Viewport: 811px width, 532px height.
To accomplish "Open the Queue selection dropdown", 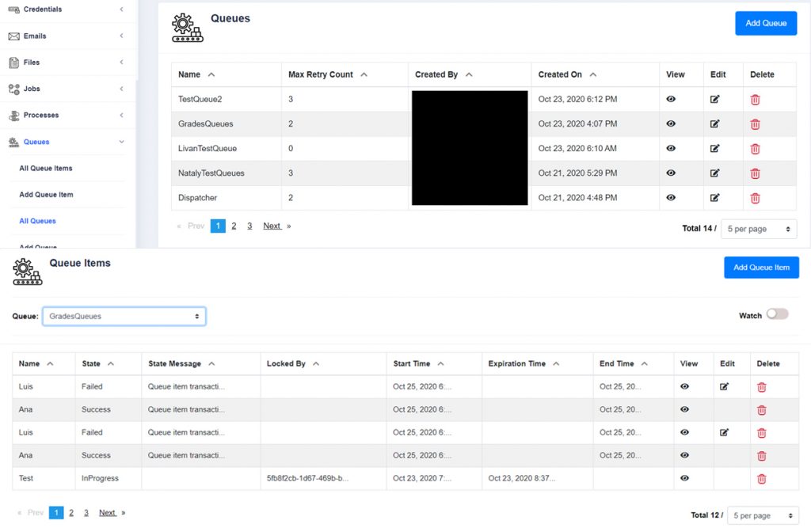I will coord(124,315).
